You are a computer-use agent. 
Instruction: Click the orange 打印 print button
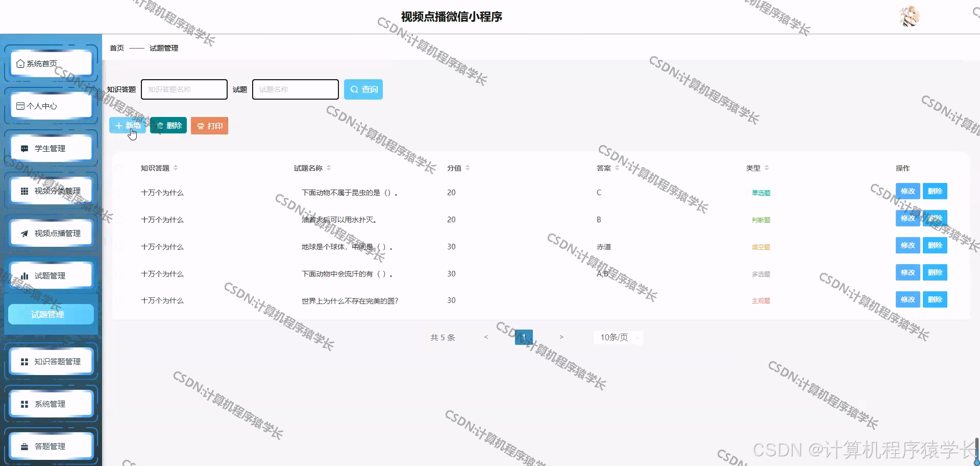[x=209, y=126]
